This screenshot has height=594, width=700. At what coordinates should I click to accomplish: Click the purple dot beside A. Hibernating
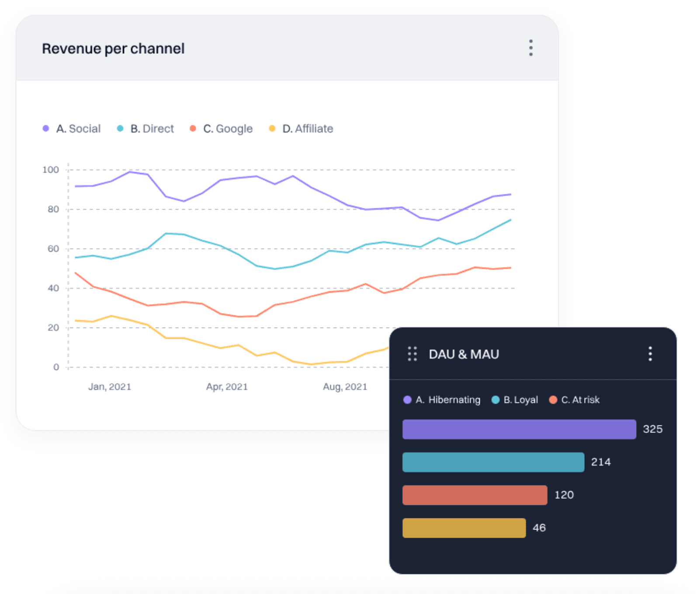click(407, 399)
